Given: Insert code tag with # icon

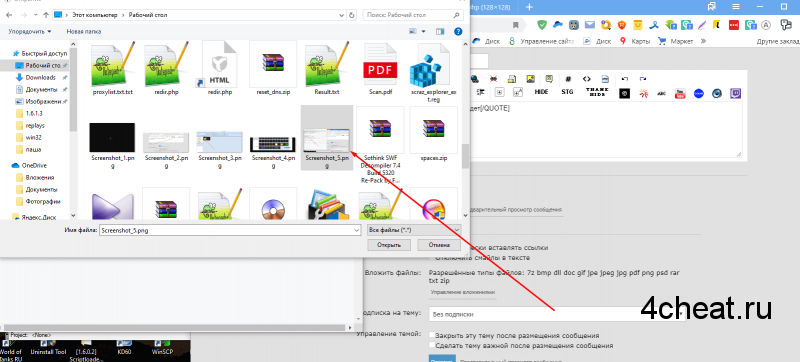Looking at the screenshot, I should tap(568, 79).
